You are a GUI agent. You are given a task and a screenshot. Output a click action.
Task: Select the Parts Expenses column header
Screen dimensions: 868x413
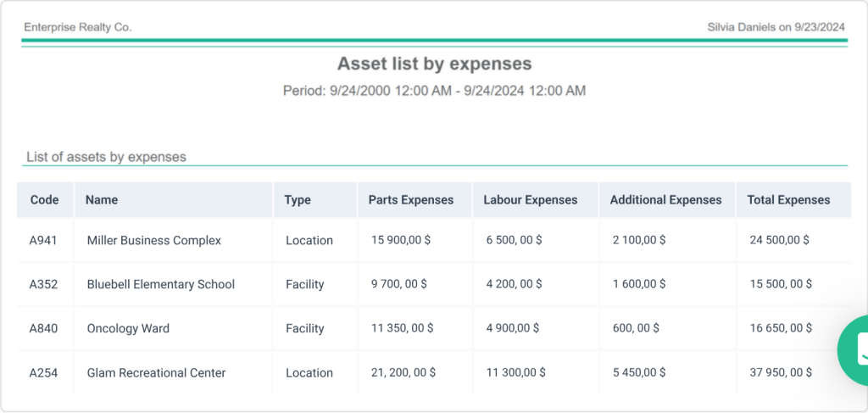411,200
